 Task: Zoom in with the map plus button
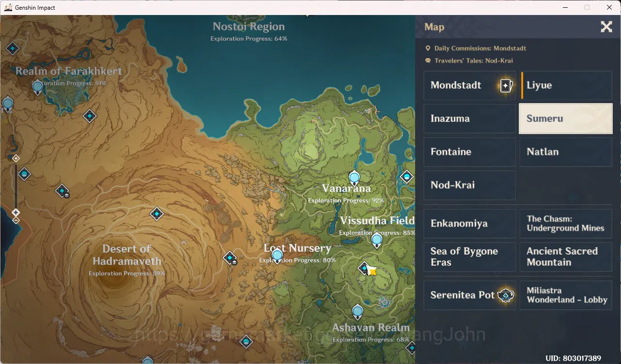point(16,158)
